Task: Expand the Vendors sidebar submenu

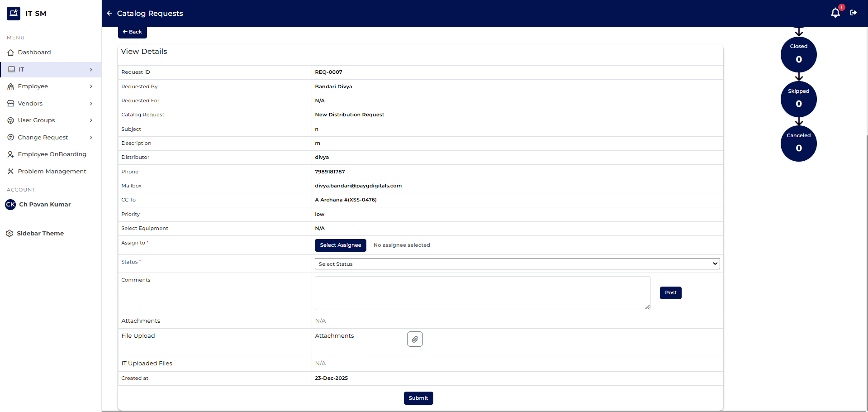Action: point(91,104)
